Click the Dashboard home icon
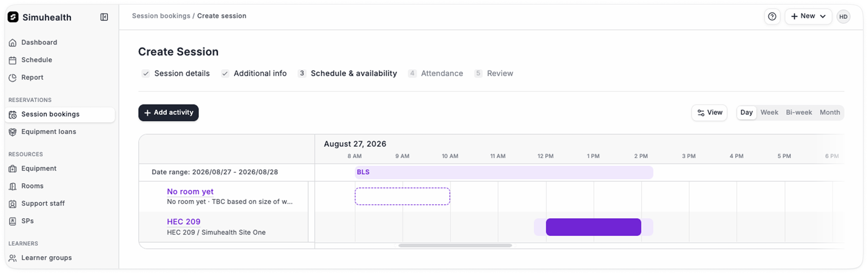Viewport: 868px width, 274px height. click(12, 43)
